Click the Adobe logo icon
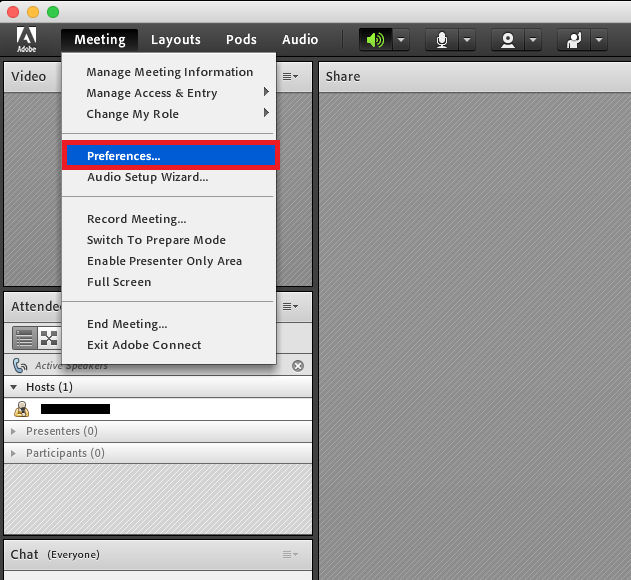The image size is (631, 580). coord(27,39)
